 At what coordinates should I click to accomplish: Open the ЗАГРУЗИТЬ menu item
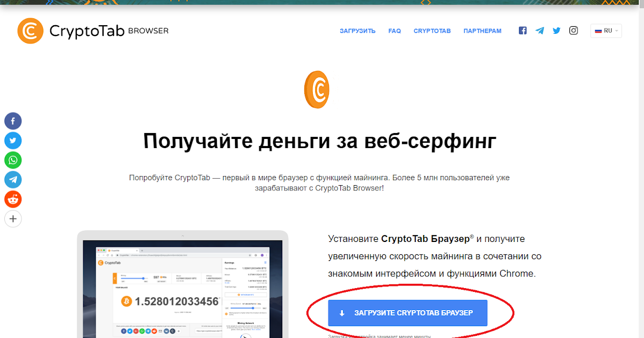(357, 31)
